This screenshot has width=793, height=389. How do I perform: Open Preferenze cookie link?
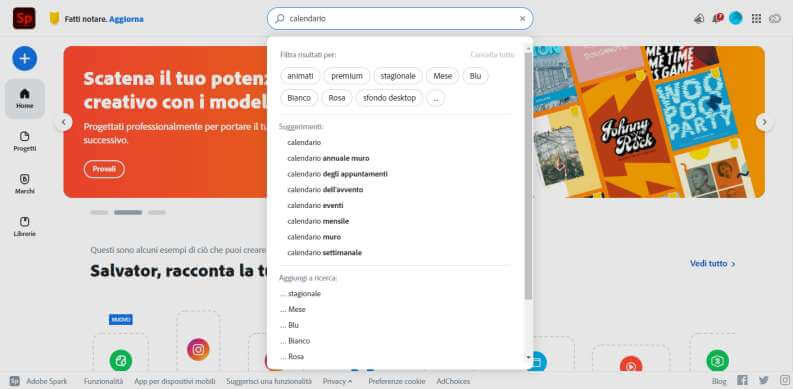(x=396, y=381)
